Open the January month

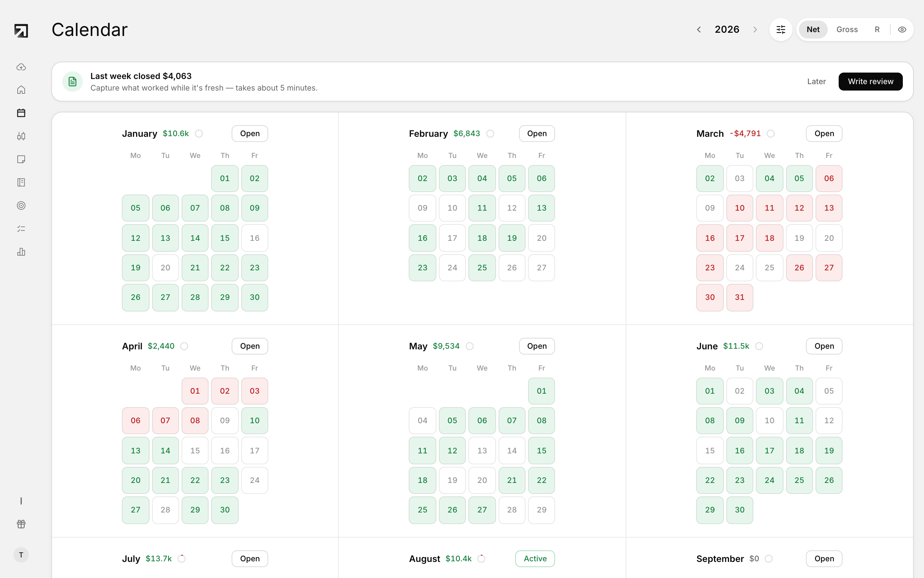tap(250, 133)
